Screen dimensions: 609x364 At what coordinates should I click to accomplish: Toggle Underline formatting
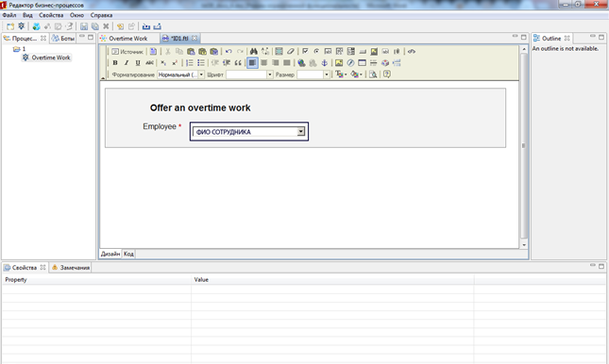138,62
